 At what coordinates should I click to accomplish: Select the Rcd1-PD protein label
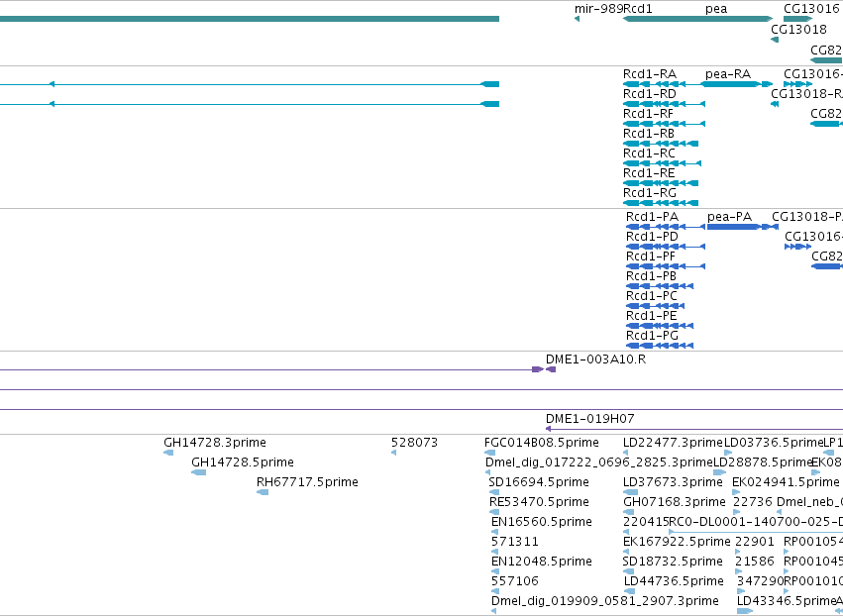tap(652, 237)
